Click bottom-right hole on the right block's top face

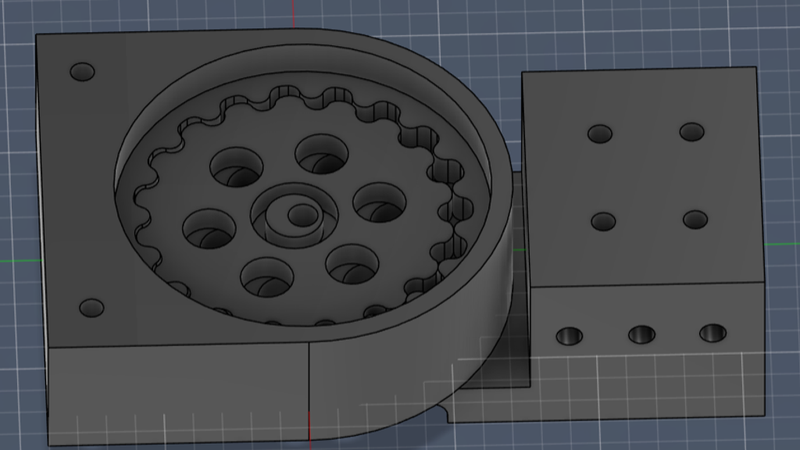pyautogui.click(x=695, y=219)
